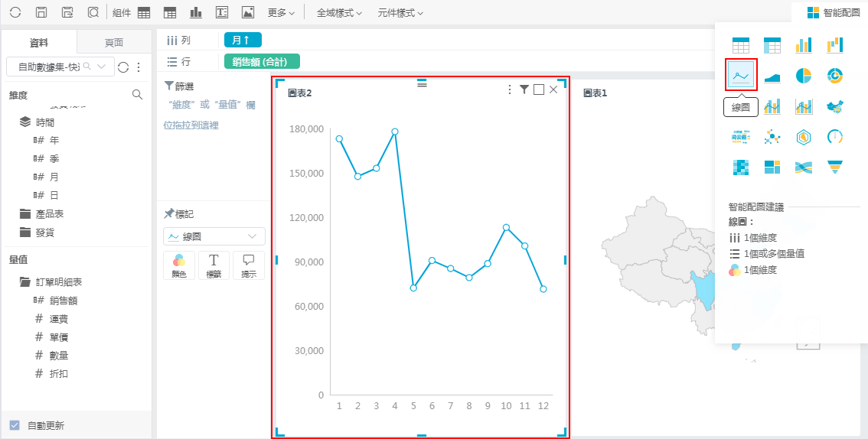This screenshot has width=868, height=439.
Task: Open the 顏色 mark color picker
Action: (179, 265)
